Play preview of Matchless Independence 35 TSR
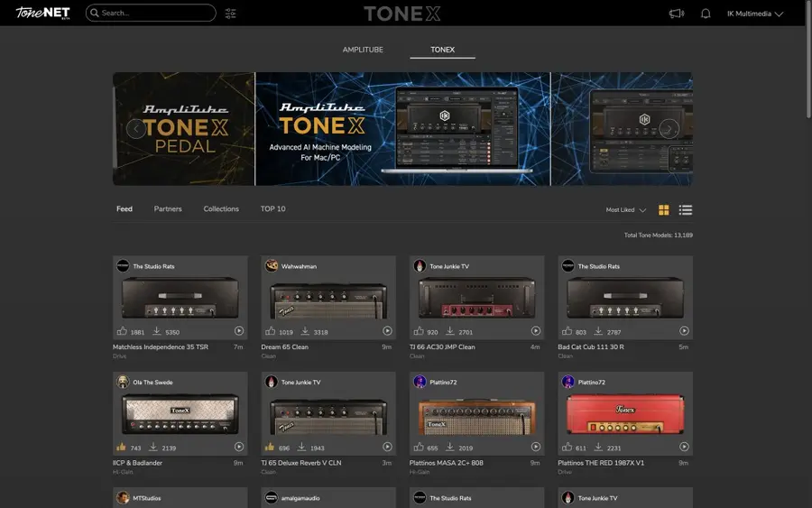Viewport: 812px width, 508px height. click(x=239, y=331)
